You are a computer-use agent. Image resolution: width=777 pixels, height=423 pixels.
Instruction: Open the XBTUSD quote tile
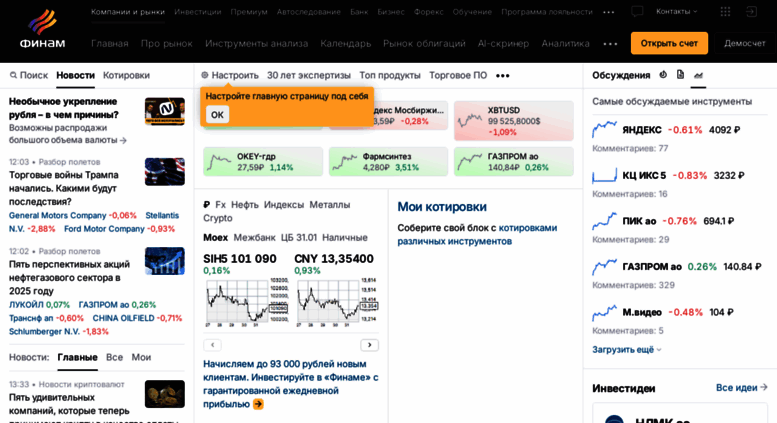513,121
